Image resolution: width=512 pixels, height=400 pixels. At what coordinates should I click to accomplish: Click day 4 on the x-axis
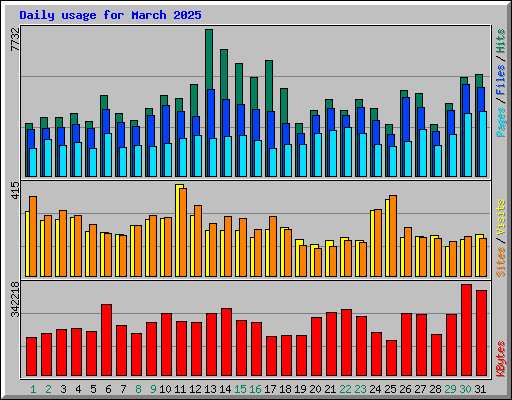pyautogui.click(x=78, y=389)
